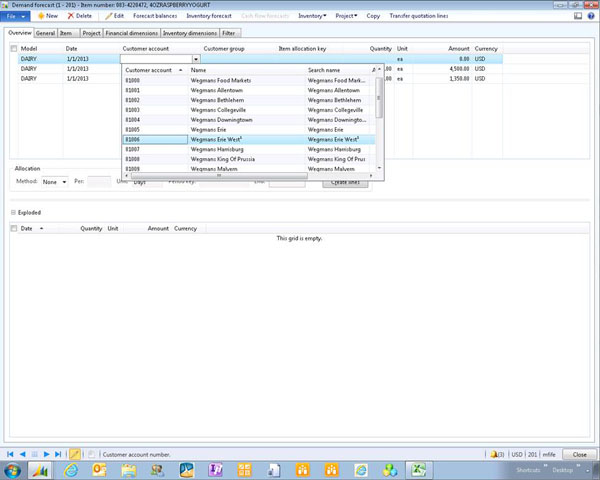Open the alerts bell notification icon

pyautogui.click(x=494, y=454)
